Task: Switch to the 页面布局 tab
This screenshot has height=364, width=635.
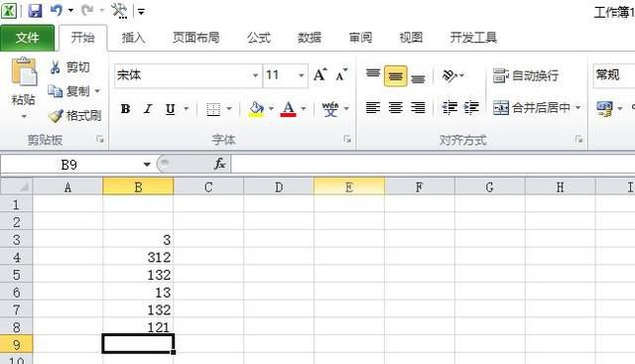Action: pos(196,38)
